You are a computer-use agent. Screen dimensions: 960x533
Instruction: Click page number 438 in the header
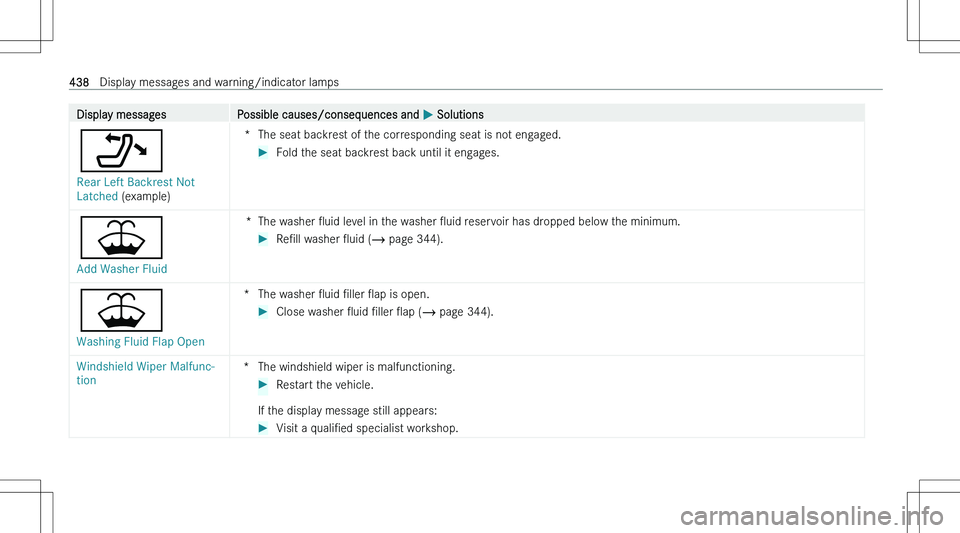coord(79,82)
